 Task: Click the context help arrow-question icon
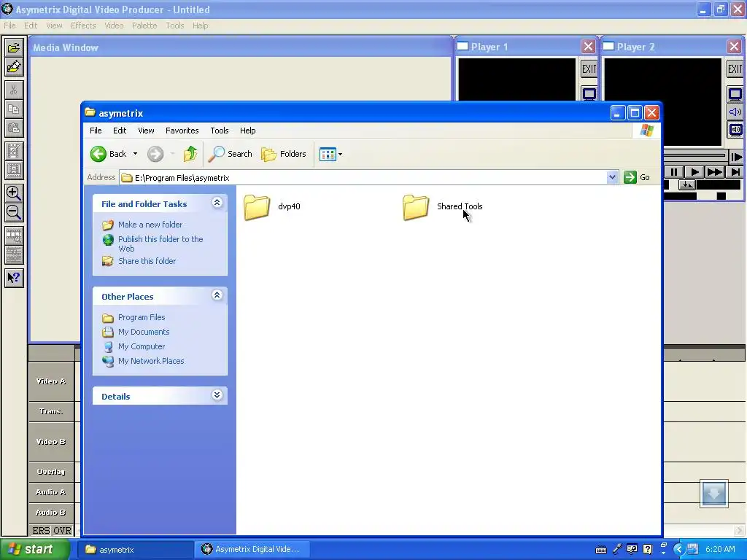(x=14, y=278)
